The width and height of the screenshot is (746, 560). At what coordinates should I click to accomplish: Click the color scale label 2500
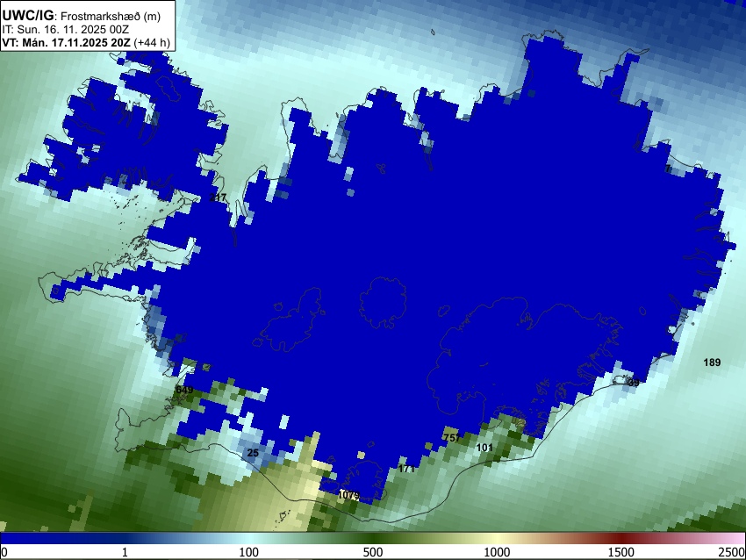[x=732, y=552]
